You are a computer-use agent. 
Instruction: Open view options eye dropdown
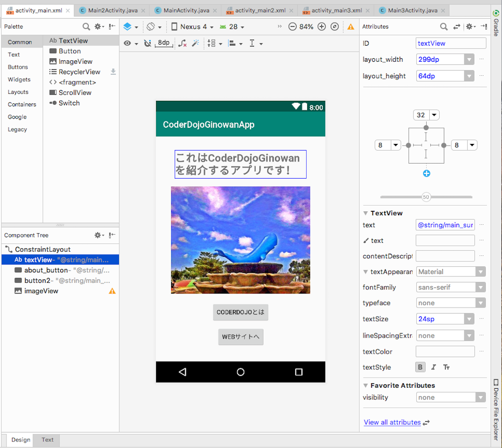coord(131,43)
